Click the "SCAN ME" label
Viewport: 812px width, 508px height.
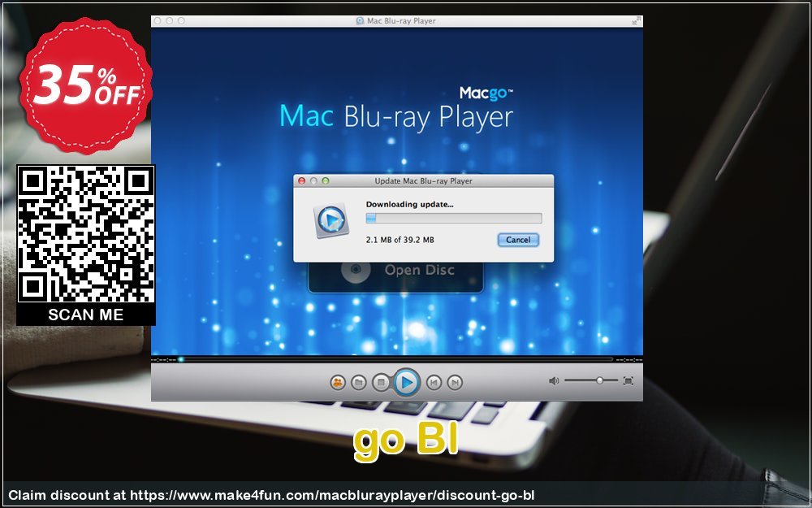click(86, 315)
